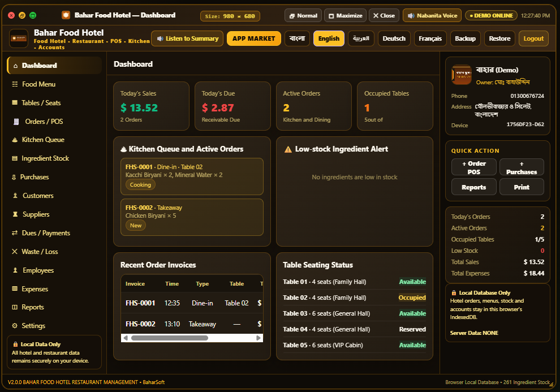The height and width of the screenshot is (392, 560).
Task: Click the Today's Due $ 2.87 card
Action: point(232,106)
